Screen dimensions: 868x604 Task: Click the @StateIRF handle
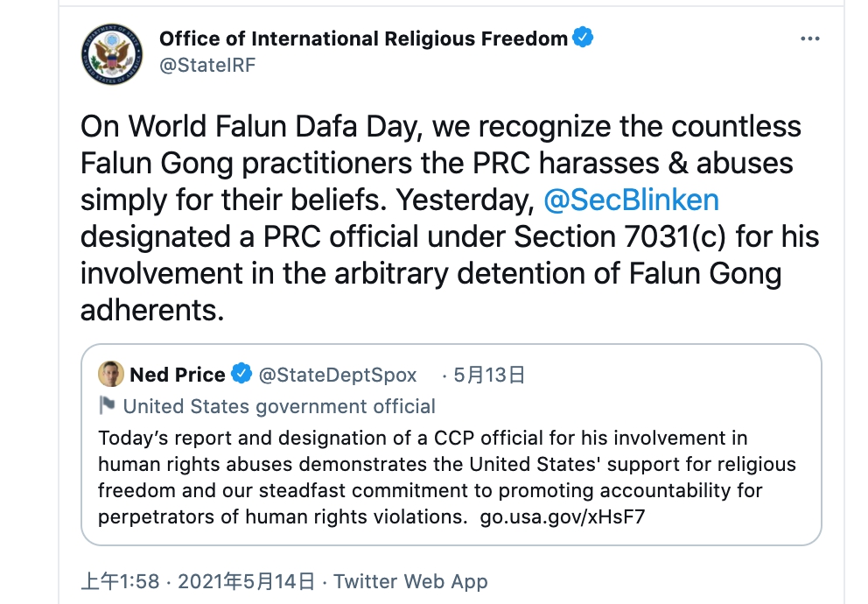[206, 66]
